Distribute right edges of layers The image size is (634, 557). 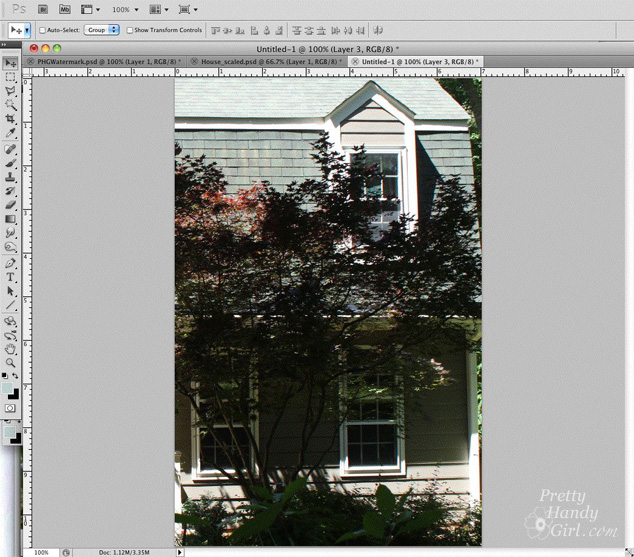tap(361, 30)
